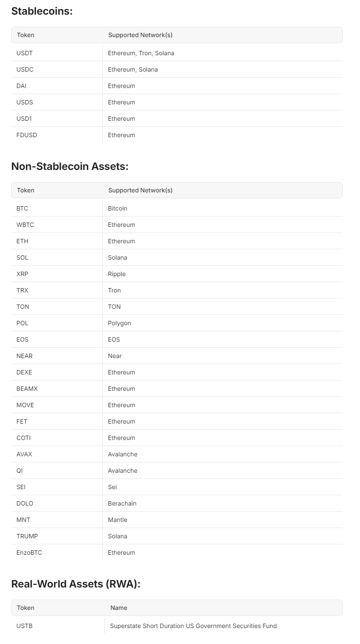This screenshot has height=644, width=360.
Task: Select the NEAR token cell
Action: (57, 356)
